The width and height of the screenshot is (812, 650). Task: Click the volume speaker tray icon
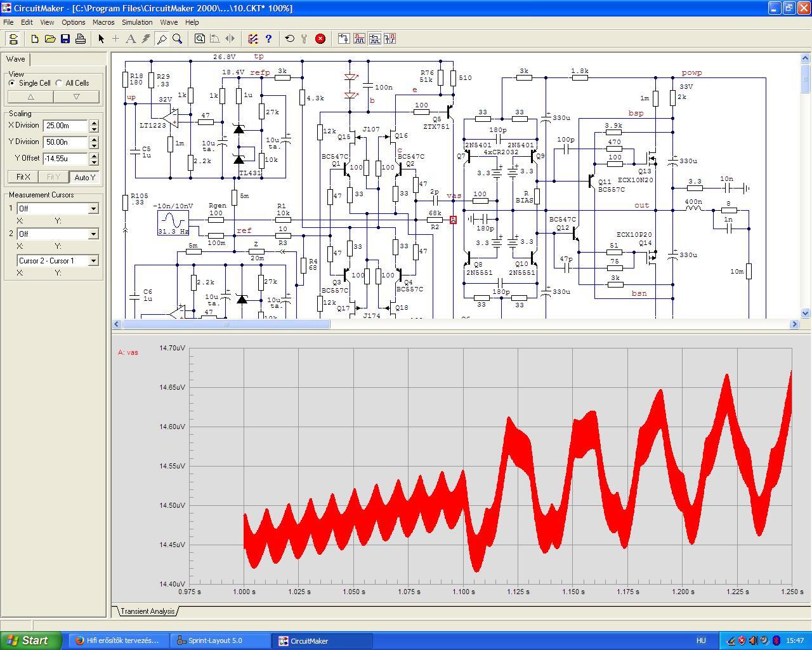point(753,640)
